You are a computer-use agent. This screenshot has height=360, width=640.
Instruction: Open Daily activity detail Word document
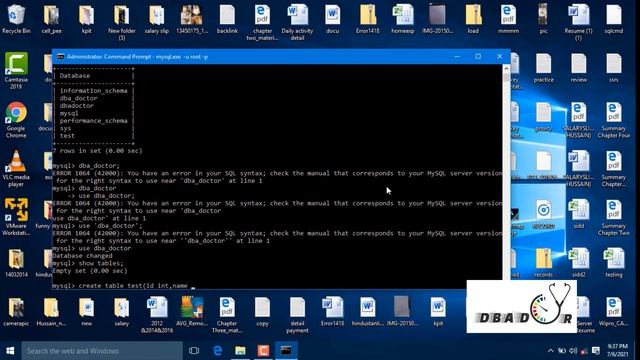[x=297, y=22]
